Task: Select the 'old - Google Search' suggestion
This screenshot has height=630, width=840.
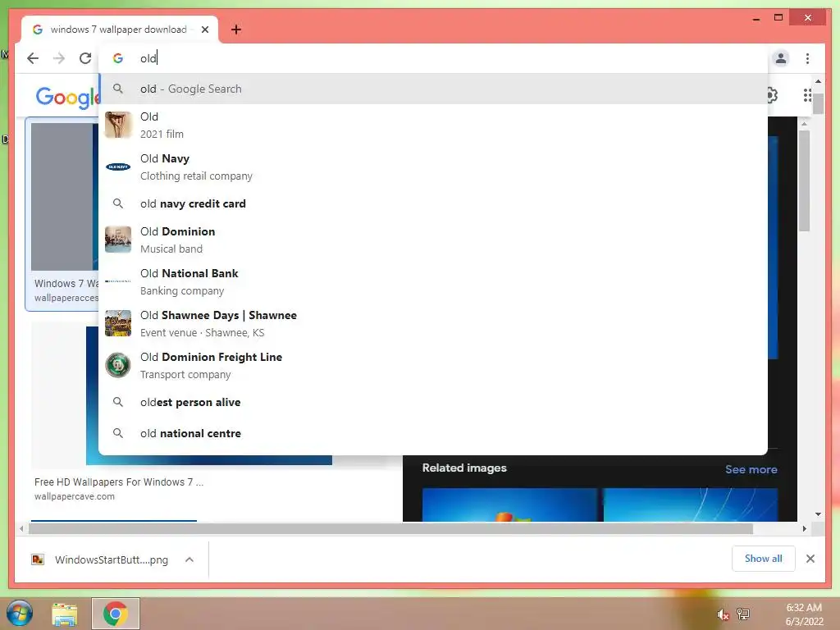Action: (x=433, y=89)
